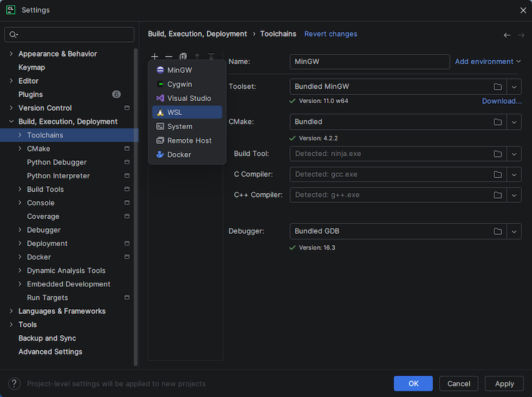The image size is (532, 397).
Task: Click the add toolchain plus icon
Action: pos(154,57)
